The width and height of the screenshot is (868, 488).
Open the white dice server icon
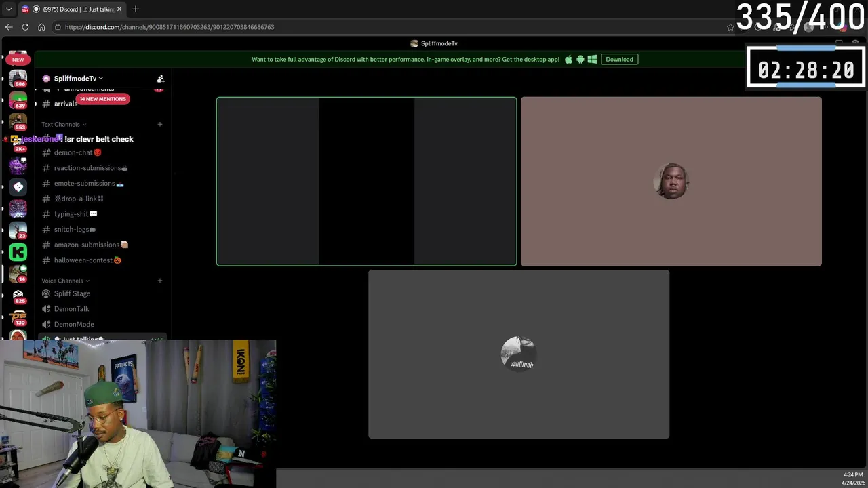pyautogui.click(x=18, y=186)
